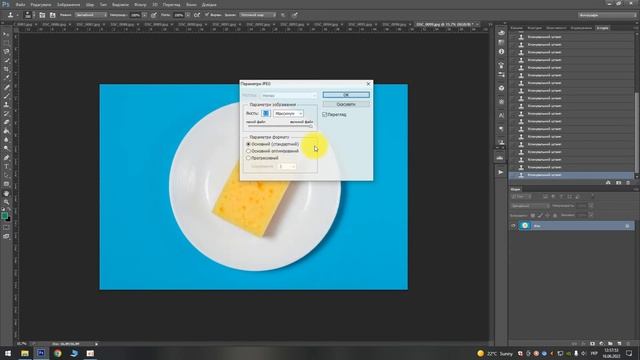
Task: Open the Filter menu
Action: coord(140,4)
